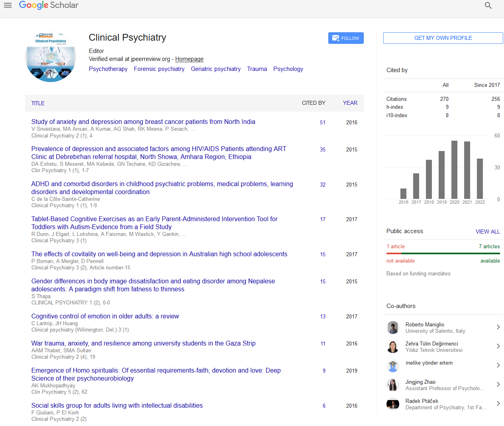The width and height of the screenshot is (504, 426).
Task: Sort articles by Year column
Action: click(x=350, y=103)
